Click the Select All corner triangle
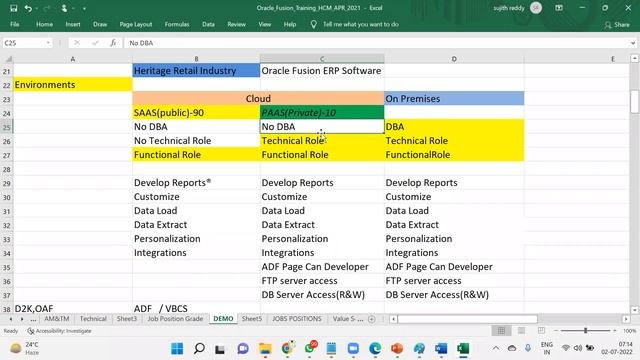Viewport: 640px width, 360px height. (x=7, y=59)
